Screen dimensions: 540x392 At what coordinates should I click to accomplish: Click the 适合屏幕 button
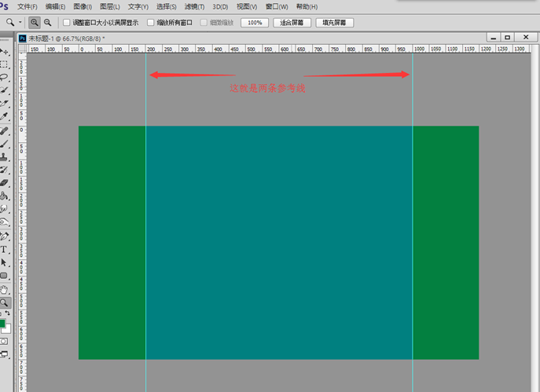[x=291, y=23]
